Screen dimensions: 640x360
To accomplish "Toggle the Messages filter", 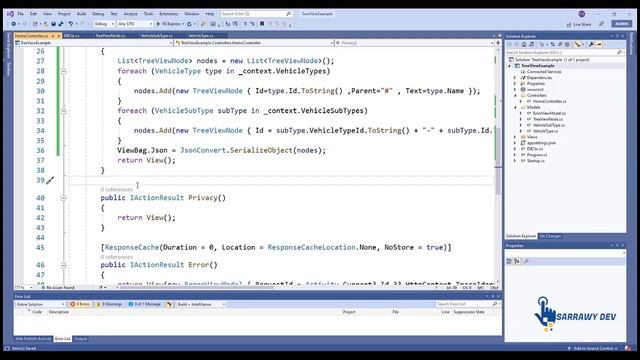I will pyautogui.click(x=144, y=304).
